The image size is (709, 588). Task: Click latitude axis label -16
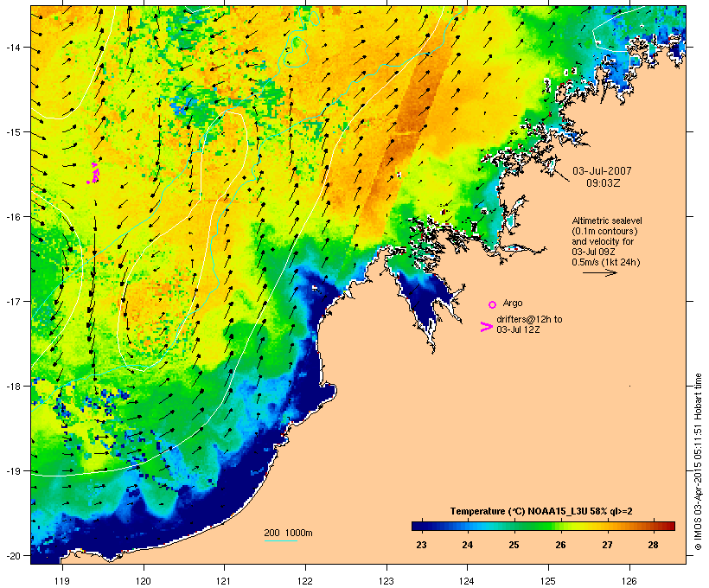[x=12, y=217]
